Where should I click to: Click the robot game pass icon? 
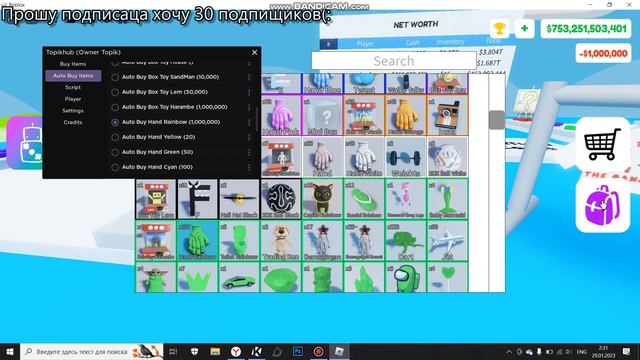click(x=25, y=143)
